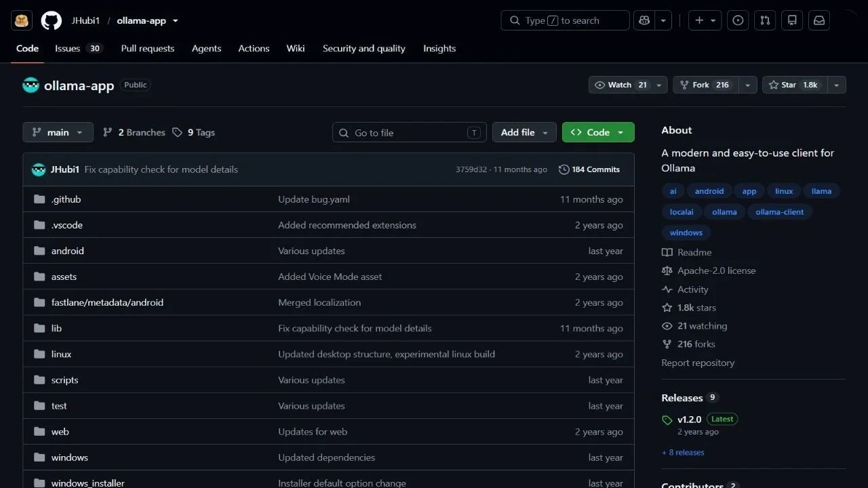The height and width of the screenshot is (488, 868).
Task: Open the Insights tab
Action: (439, 48)
